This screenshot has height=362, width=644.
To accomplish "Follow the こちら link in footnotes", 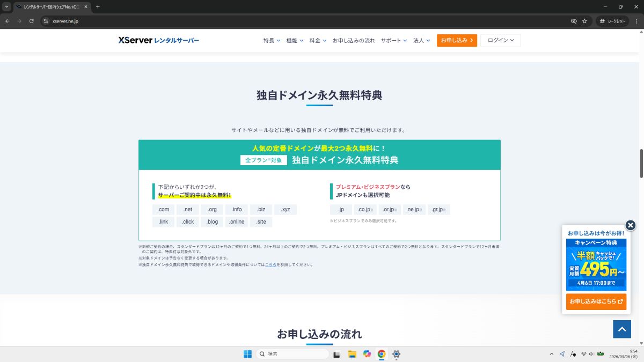I will (x=270, y=265).
